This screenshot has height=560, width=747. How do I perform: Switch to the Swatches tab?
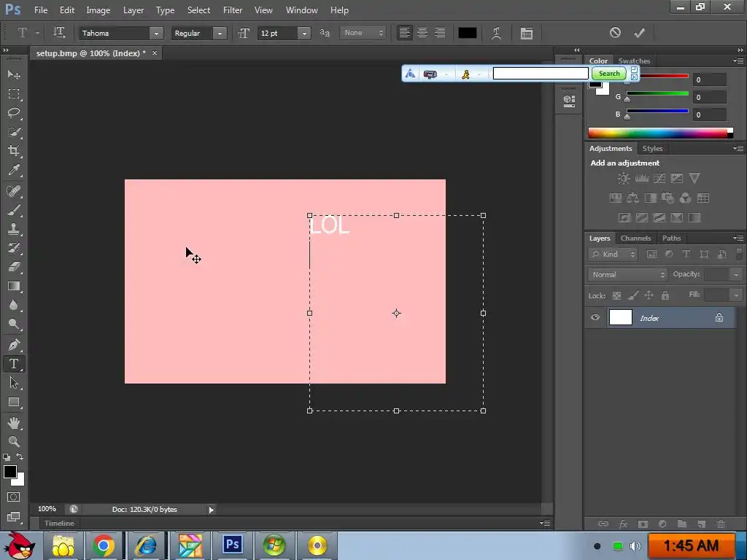point(634,61)
